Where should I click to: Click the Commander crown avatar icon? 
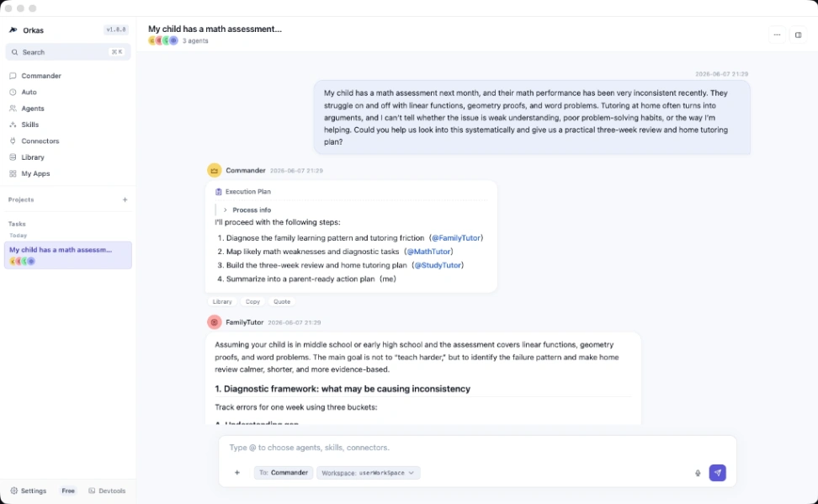click(x=215, y=171)
